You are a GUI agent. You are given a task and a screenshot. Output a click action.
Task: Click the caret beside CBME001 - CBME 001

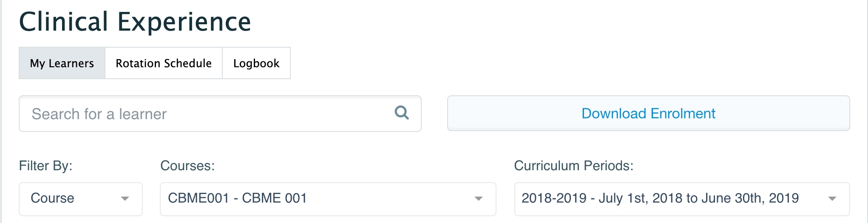point(478,199)
